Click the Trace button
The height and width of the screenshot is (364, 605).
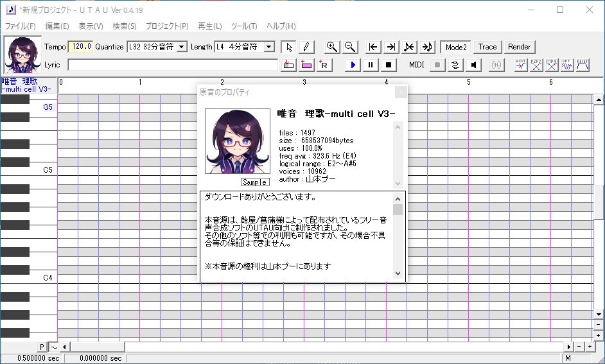pos(487,47)
